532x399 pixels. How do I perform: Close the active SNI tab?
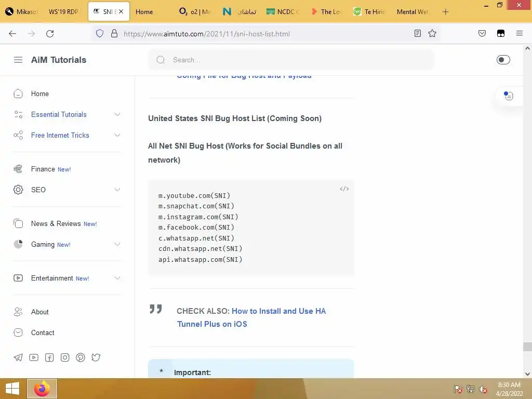(121, 11)
